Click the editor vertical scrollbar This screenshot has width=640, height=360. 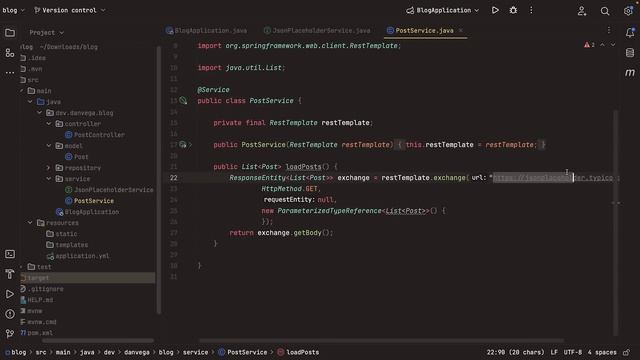pos(616,222)
